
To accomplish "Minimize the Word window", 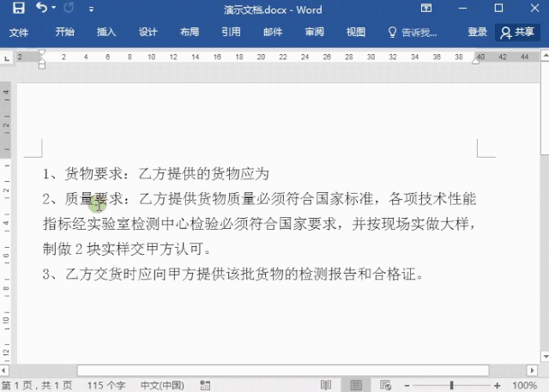I will [x=462, y=9].
